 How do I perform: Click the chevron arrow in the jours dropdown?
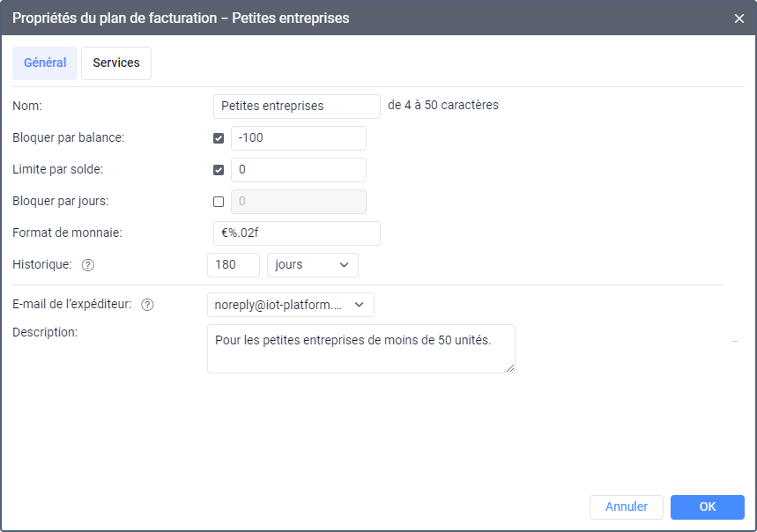tap(345, 265)
